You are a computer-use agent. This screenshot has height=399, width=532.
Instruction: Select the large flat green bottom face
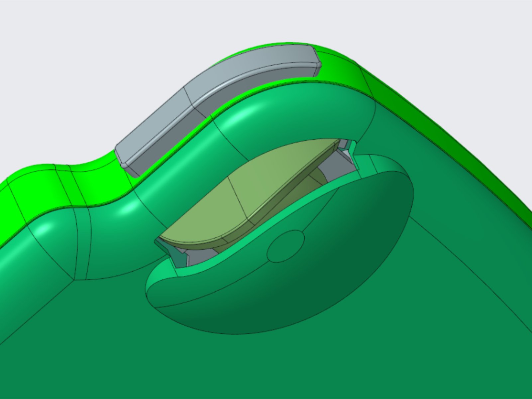pyautogui.click(x=266, y=359)
